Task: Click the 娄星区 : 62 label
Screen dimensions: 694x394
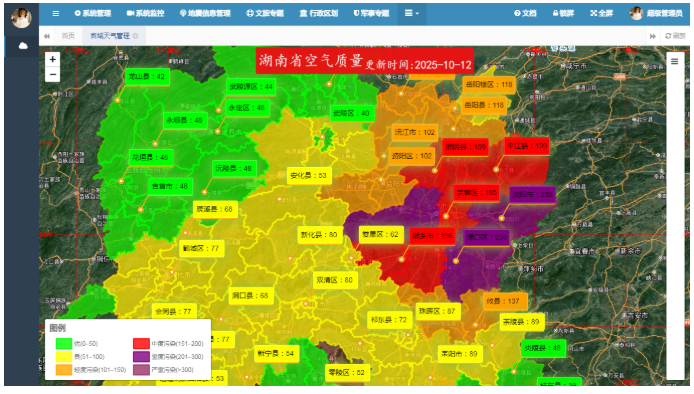Action: pos(381,234)
